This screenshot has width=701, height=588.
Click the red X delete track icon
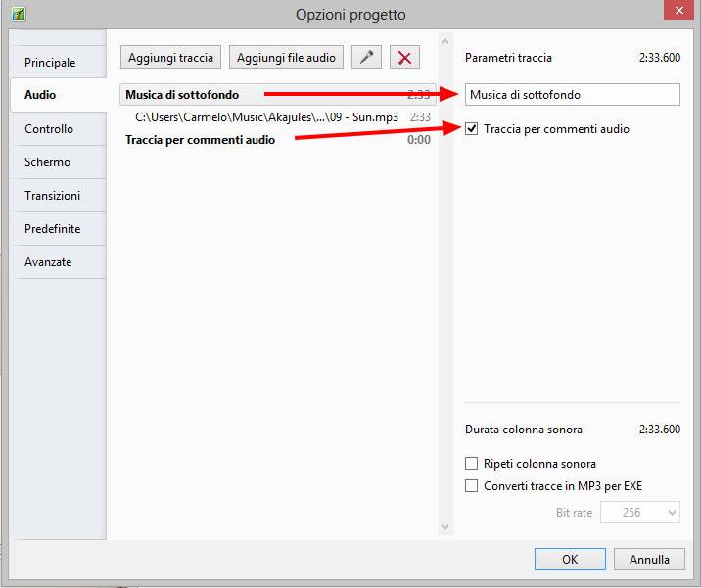(x=404, y=58)
